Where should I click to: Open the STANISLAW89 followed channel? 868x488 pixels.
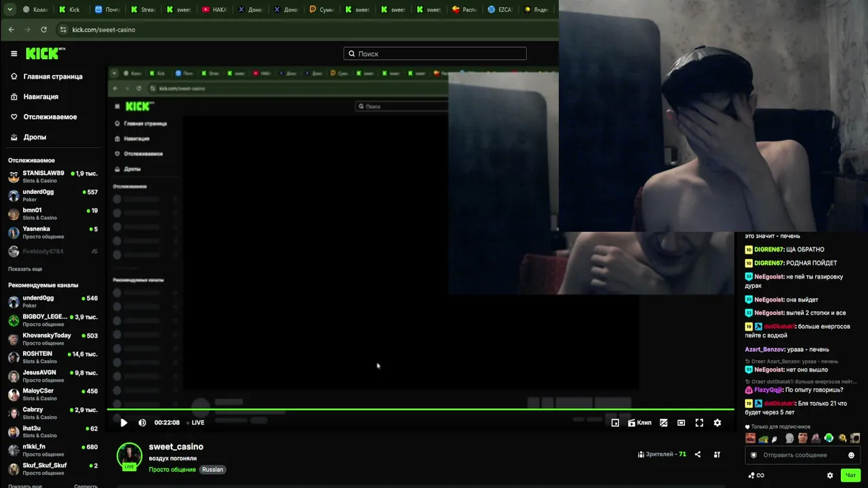53,176
